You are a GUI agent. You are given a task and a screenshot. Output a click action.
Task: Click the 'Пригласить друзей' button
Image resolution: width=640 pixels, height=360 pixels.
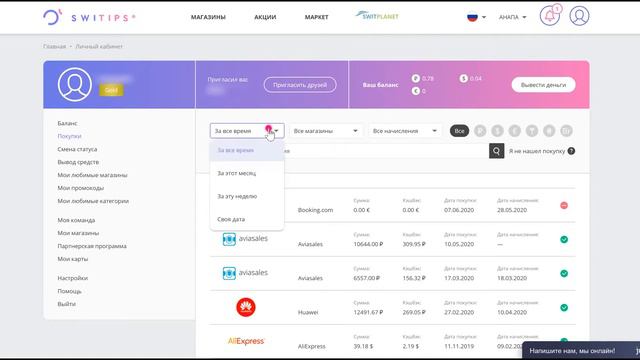pyautogui.click(x=300, y=85)
